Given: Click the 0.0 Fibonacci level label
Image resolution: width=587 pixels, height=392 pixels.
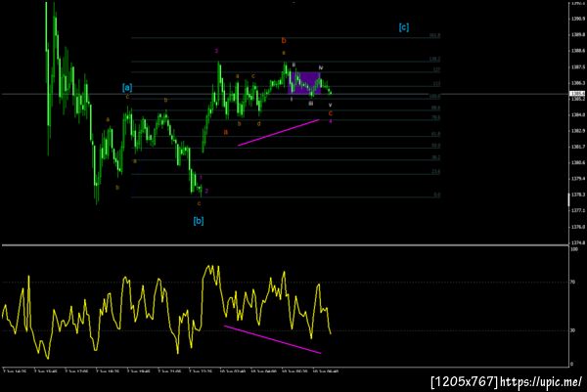Looking at the screenshot, I should [x=437, y=195].
